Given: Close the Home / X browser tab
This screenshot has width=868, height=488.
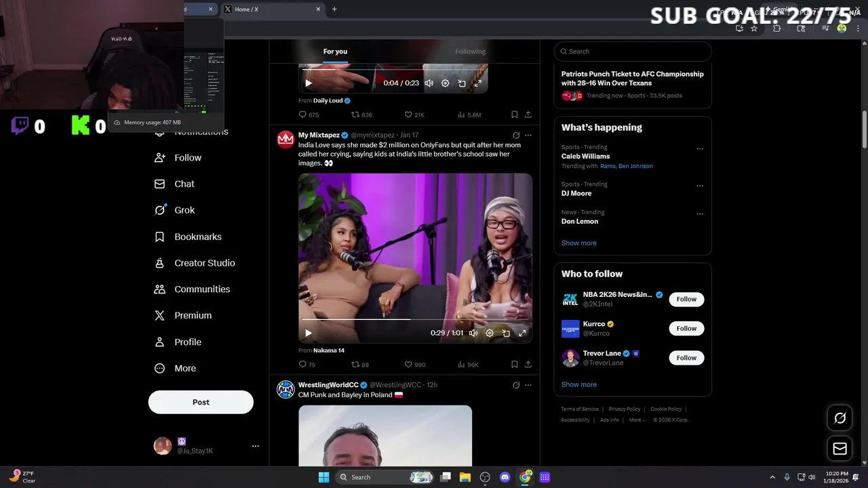Looking at the screenshot, I should click(x=318, y=9).
